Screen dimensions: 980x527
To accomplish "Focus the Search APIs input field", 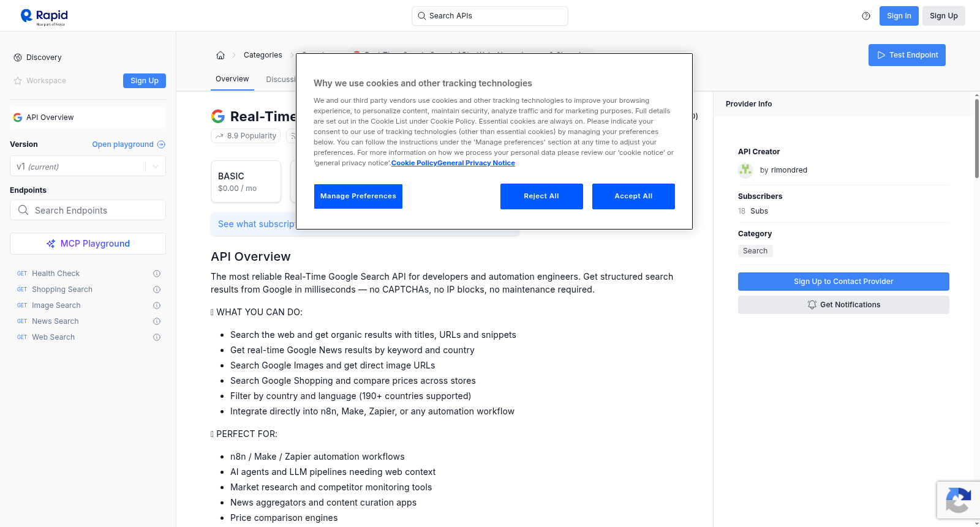I will tap(490, 16).
